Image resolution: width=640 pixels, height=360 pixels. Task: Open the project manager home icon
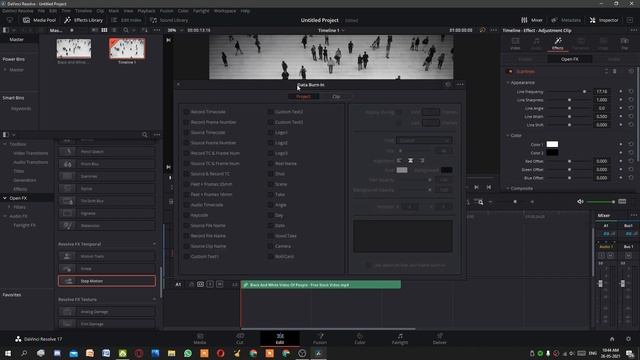[x=612, y=339]
